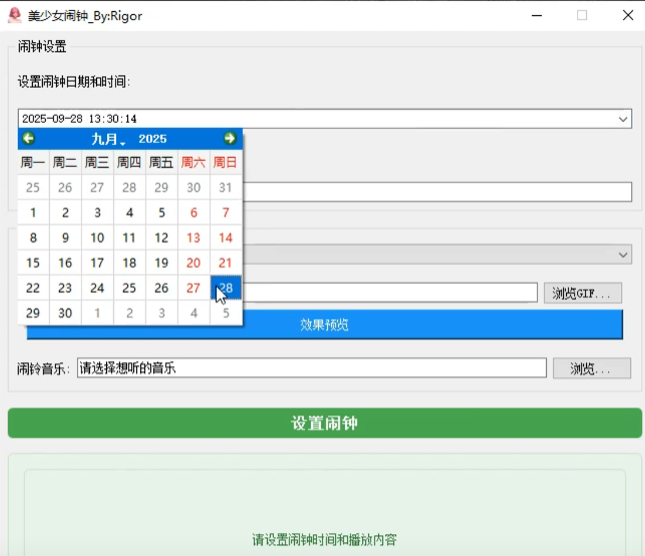Screen dimensions: 645x556
Task: Select greyed October 1 date
Action: [97, 313]
